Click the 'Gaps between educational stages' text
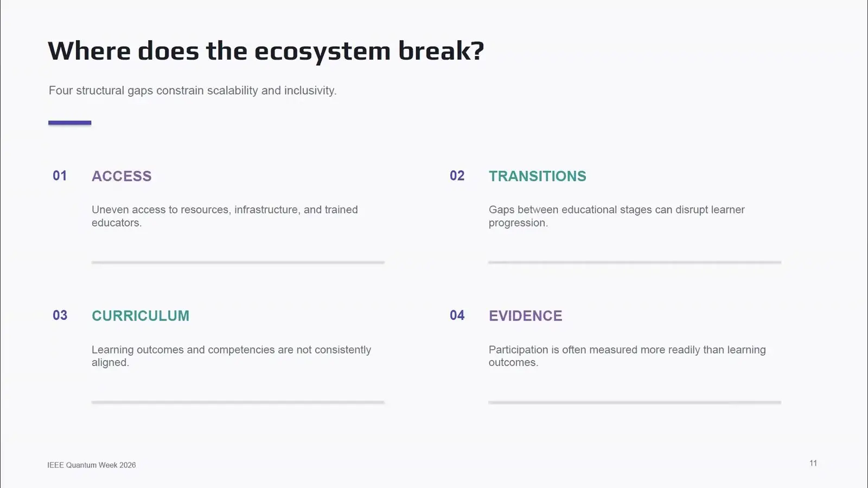This screenshot has width=868, height=488. (616, 216)
